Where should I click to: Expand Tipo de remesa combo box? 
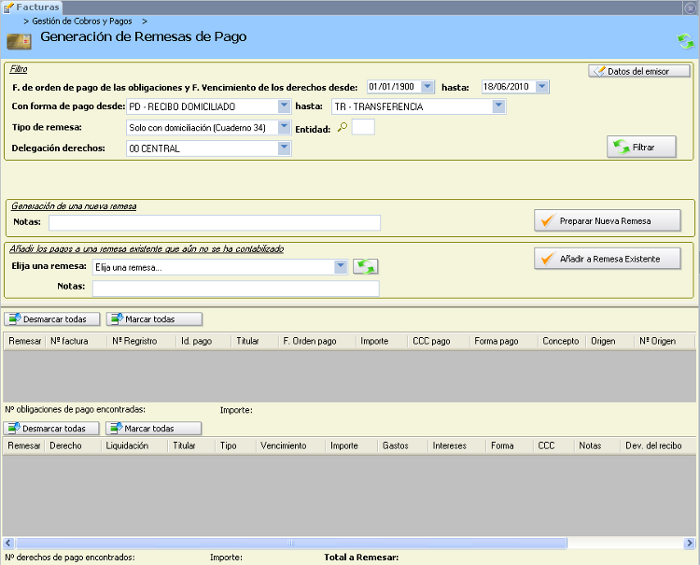pyautogui.click(x=284, y=127)
